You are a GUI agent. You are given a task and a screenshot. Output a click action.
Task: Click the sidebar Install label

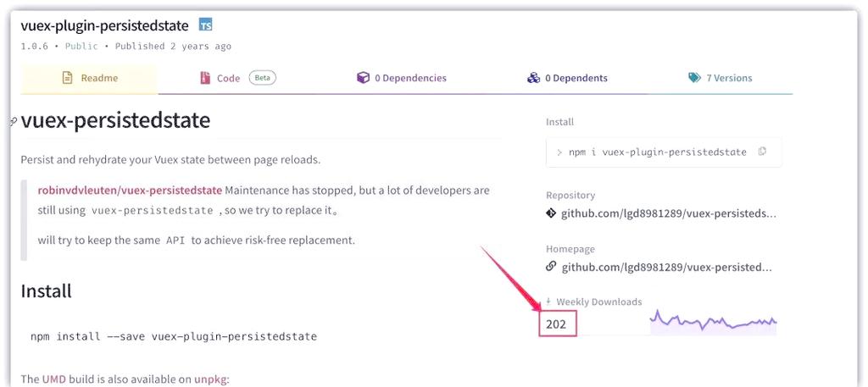coord(559,122)
